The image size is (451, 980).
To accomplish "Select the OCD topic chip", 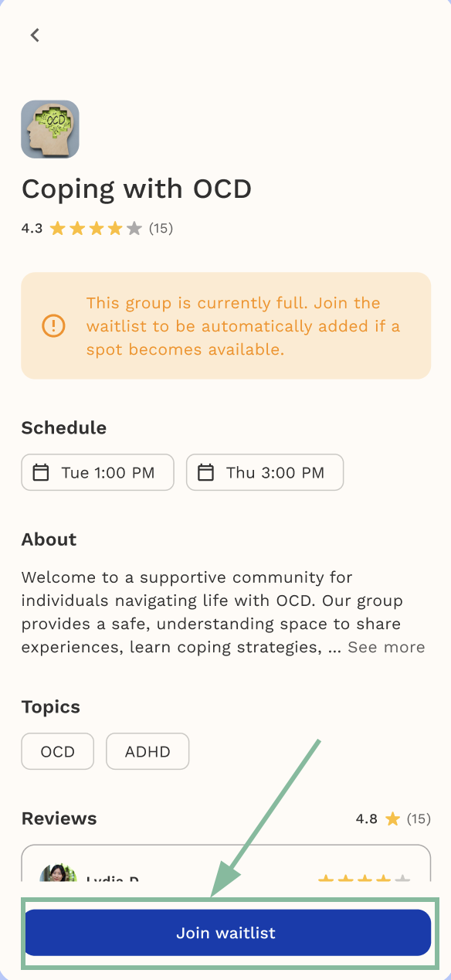I will tap(58, 751).
